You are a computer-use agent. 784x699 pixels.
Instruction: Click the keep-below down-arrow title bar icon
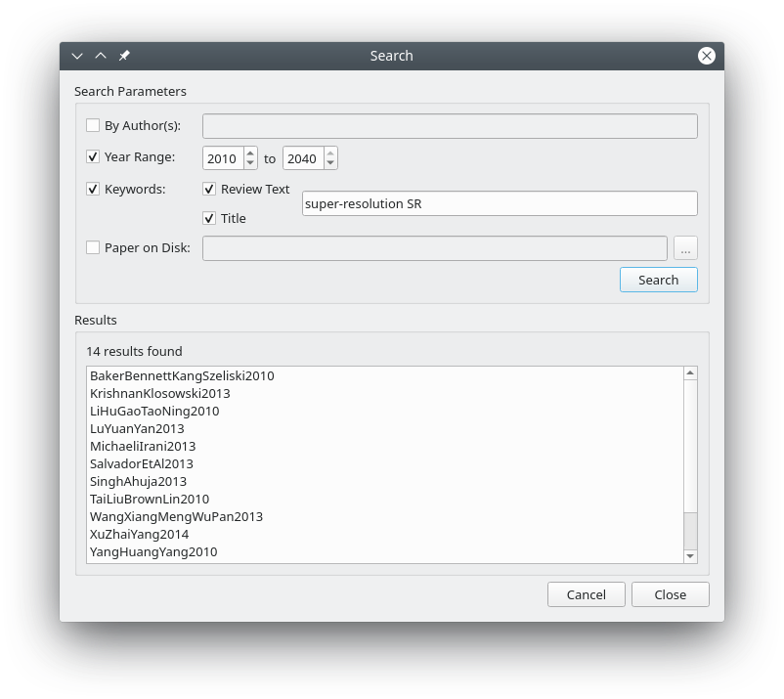click(77, 56)
